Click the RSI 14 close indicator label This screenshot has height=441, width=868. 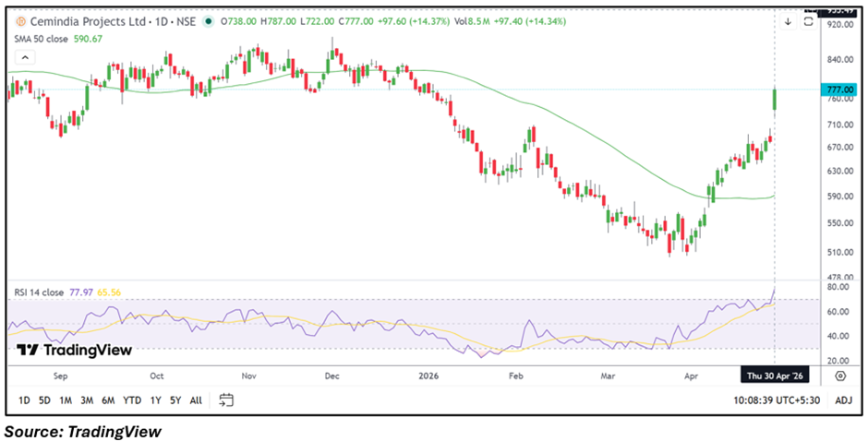(39, 292)
